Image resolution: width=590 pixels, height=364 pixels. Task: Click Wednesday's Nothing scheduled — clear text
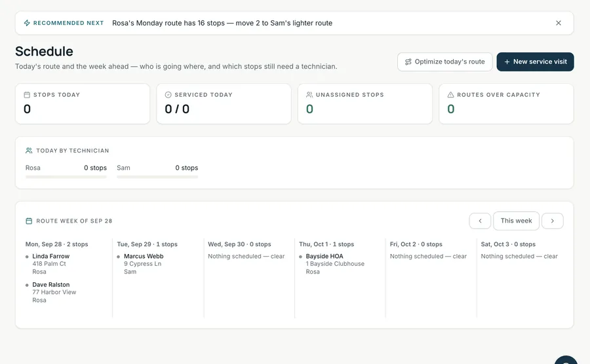(246, 256)
